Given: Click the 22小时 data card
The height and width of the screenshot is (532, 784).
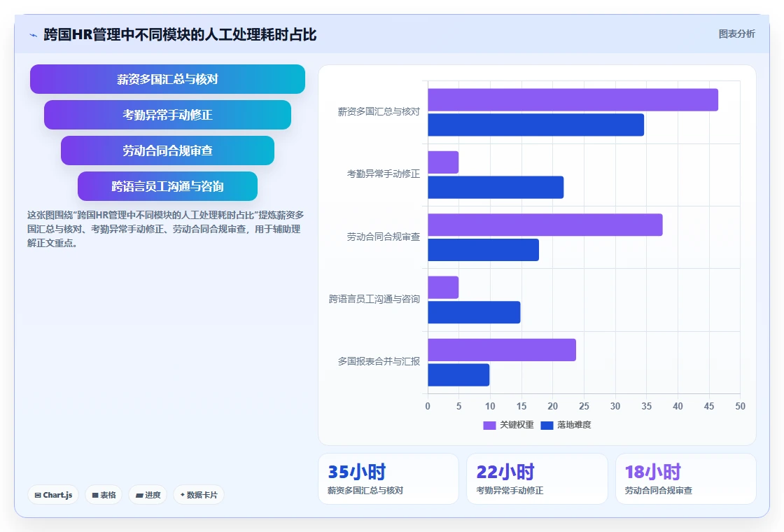Looking at the screenshot, I should click(x=537, y=479).
